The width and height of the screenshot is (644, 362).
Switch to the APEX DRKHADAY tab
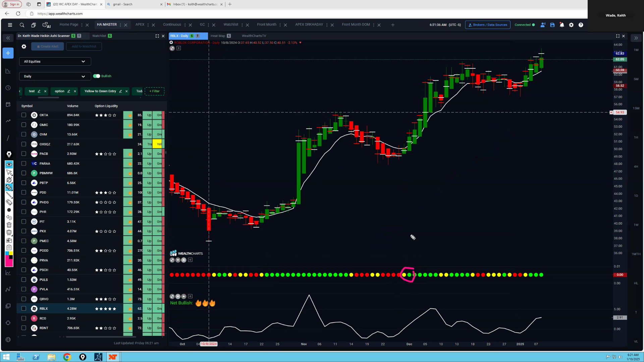[x=309, y=24]
